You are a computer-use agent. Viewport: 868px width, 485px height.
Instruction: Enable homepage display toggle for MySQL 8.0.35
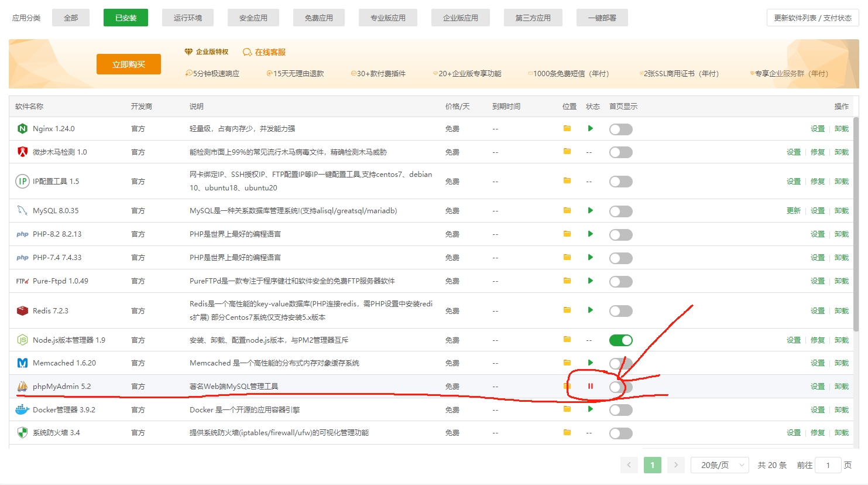pyautogui.click(x=620, y=211)
